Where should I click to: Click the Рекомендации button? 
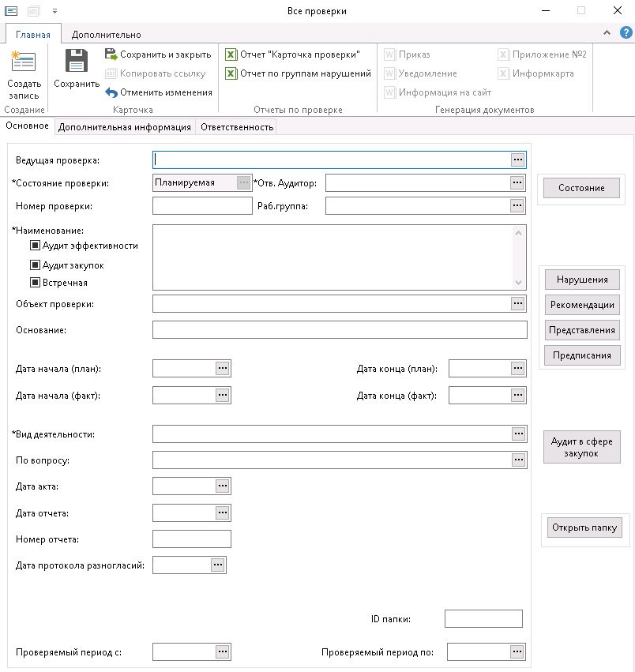(x=582, y=305)
